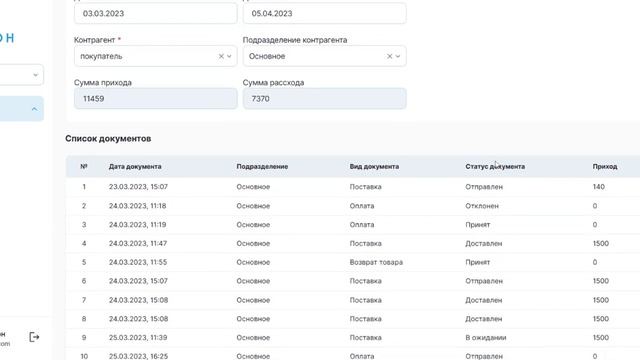Screen dimensions: 640x360
Task: Click the Список документов heading
Action: click(x=108, y=138)
